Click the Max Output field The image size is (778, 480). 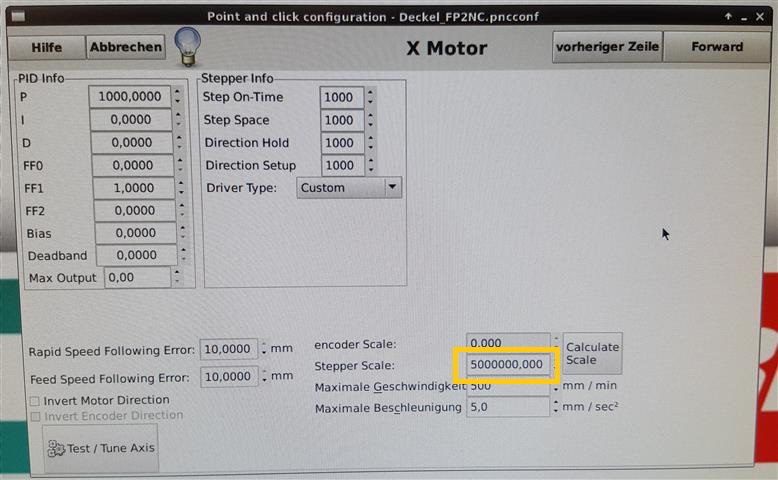coord(137,277)
